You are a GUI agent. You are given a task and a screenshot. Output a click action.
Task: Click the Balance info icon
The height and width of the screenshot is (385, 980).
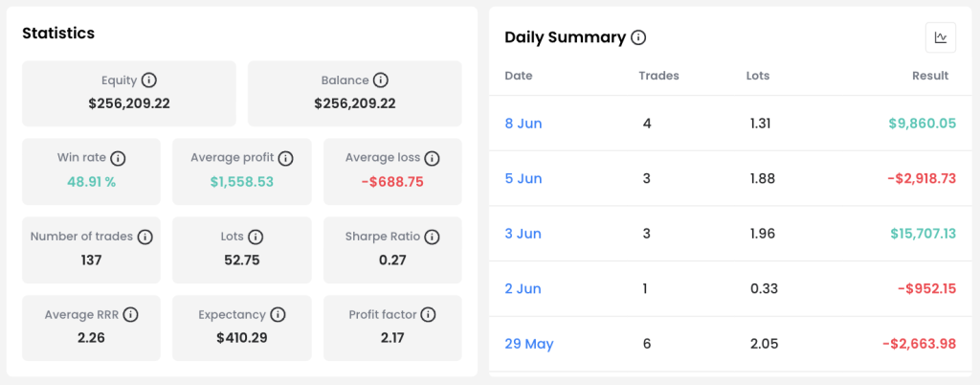click(381, 80)
